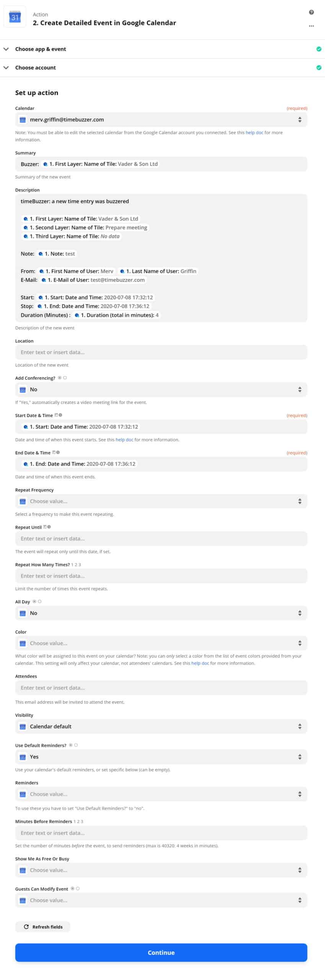
Task: Open the Repeat Frequency dropdown
Action: 161,501
